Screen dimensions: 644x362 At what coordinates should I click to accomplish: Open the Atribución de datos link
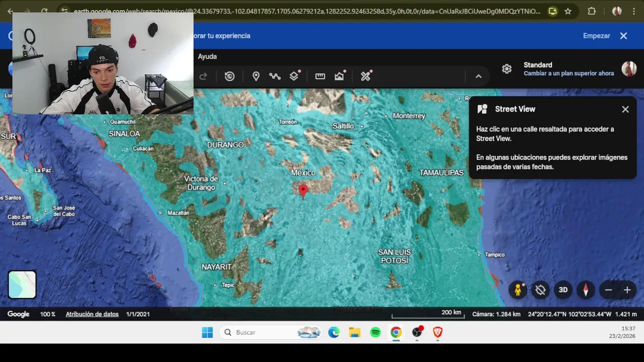[x=92, y=314]
